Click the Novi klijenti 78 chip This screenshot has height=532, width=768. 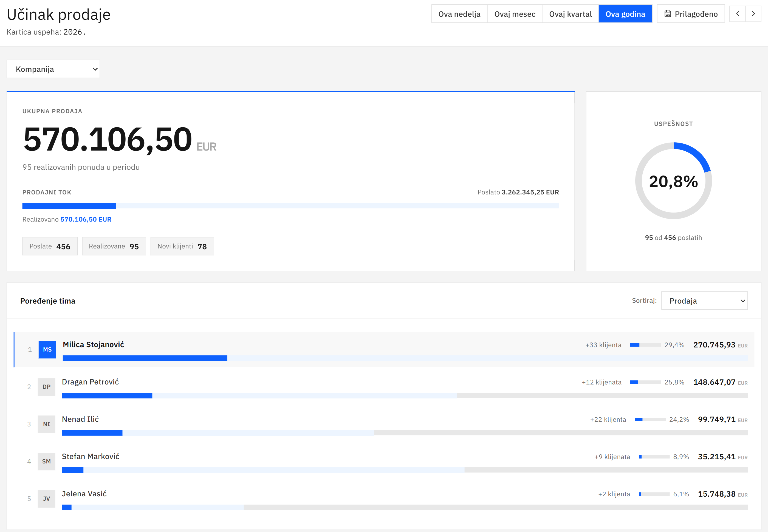[182, 246]
